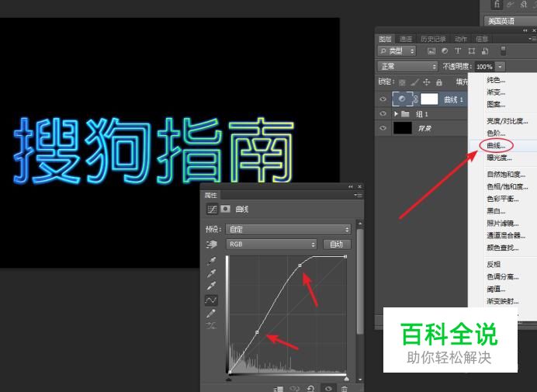The width and height of the screenshot is (537, 392).
Task: Pick the gray point eyedropper
Action: coord(211,273)
